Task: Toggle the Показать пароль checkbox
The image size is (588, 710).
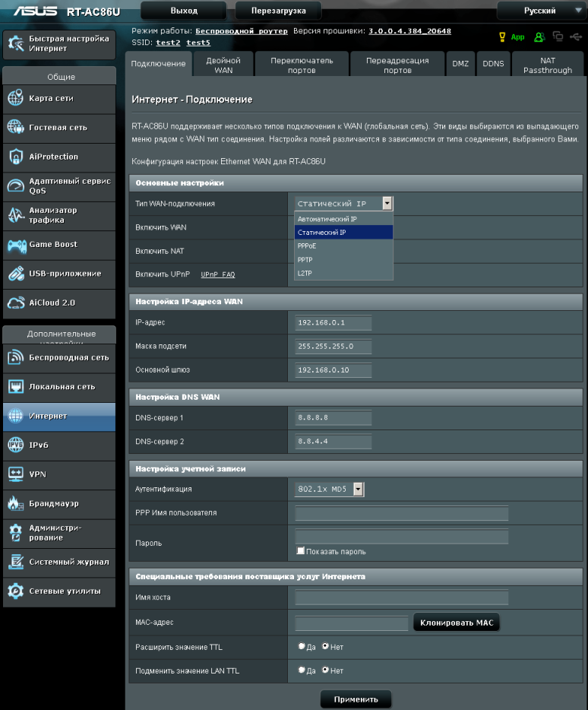Action: coord(300,550)
